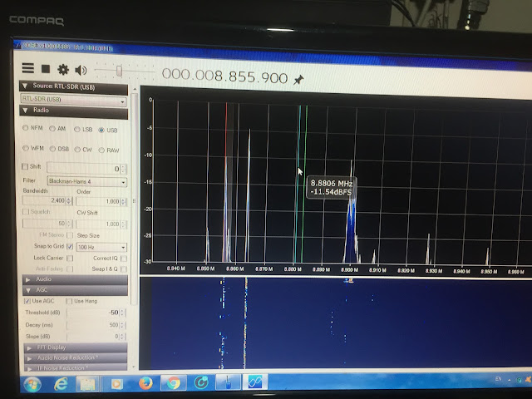Open the gear configuration icon

tap(63, 70)
